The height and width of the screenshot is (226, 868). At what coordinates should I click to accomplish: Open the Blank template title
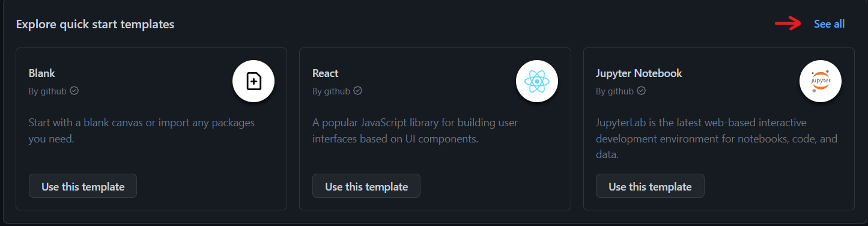[42, 73]
